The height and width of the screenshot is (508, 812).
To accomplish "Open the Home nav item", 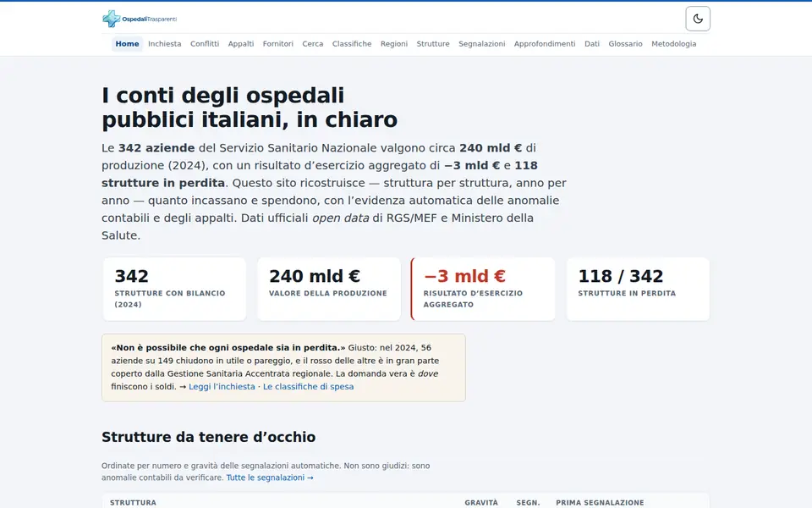I will pyautogui.click(x=127, y=44).
